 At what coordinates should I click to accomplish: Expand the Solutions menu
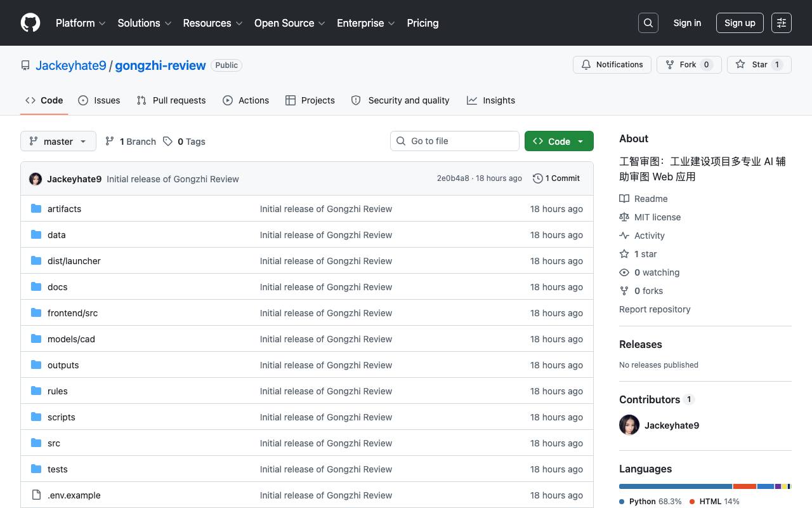(x=145, y=23)
